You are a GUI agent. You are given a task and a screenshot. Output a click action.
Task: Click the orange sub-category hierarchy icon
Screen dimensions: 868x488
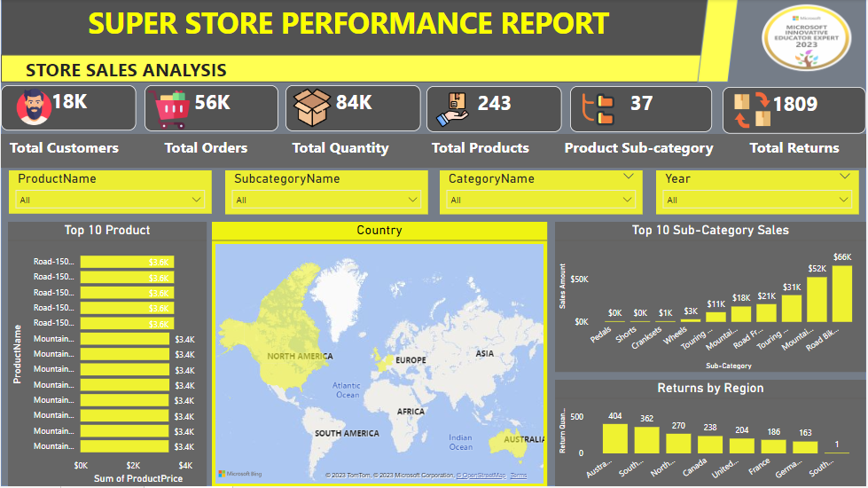coord(598,108)
